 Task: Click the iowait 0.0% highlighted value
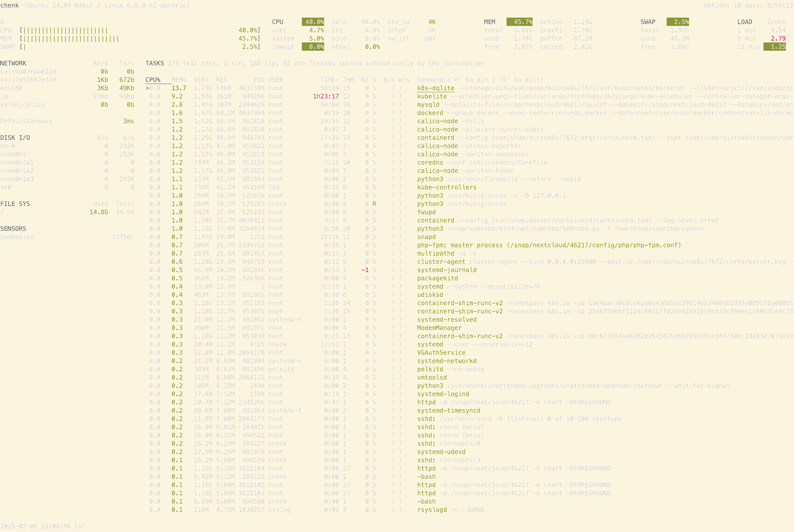313,47
